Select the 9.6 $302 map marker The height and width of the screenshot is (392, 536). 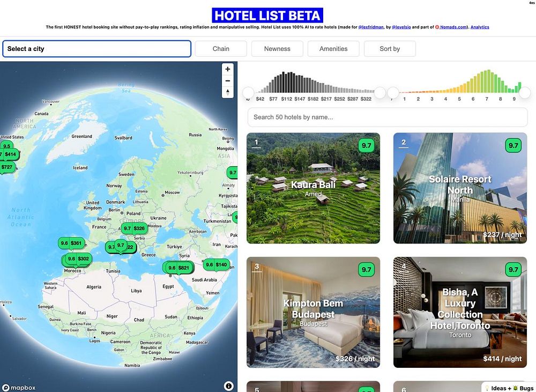point(78,258)
